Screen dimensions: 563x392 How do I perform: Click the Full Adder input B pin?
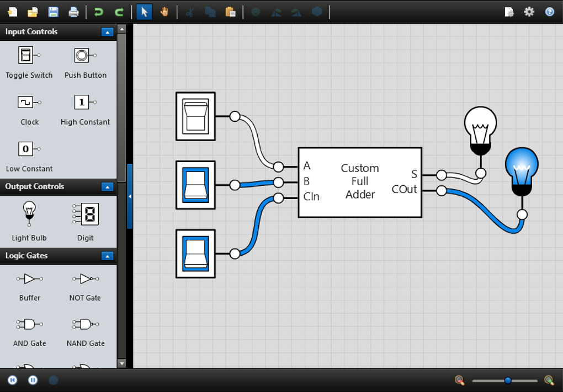point(278,182)
